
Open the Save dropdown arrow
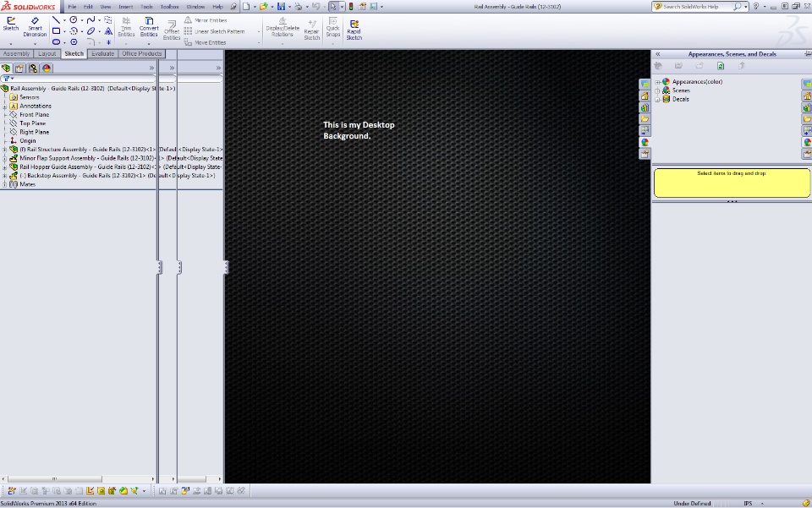pos(289,7)
